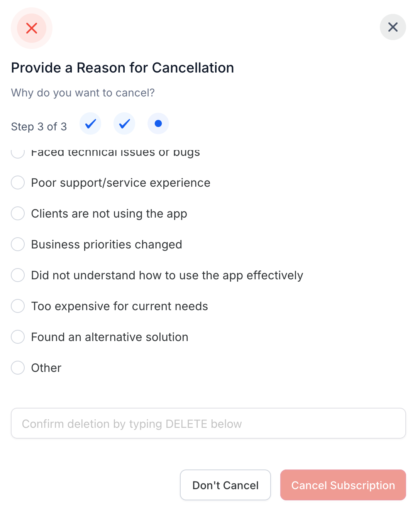Click the 'Step 3 of 3' label

coord(39,127)
